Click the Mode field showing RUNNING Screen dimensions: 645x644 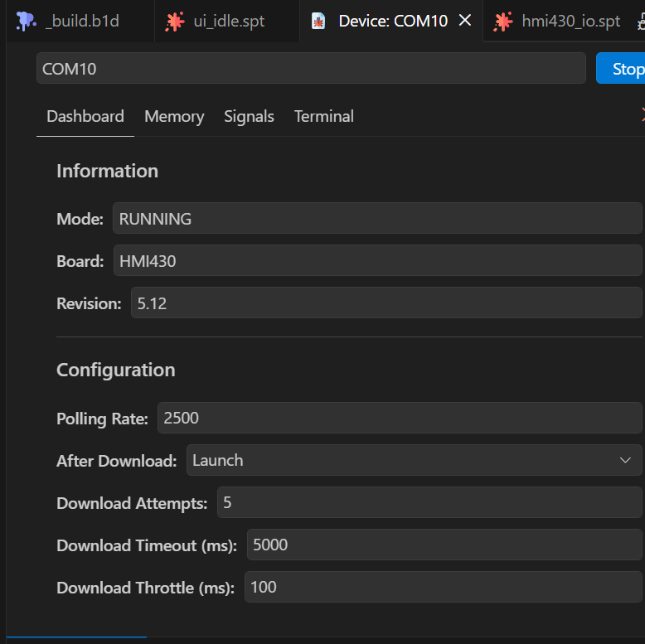377,218
